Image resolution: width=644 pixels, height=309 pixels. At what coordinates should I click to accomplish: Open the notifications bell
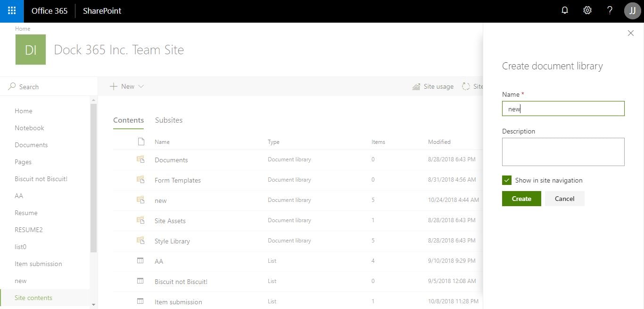click(565, 10)
